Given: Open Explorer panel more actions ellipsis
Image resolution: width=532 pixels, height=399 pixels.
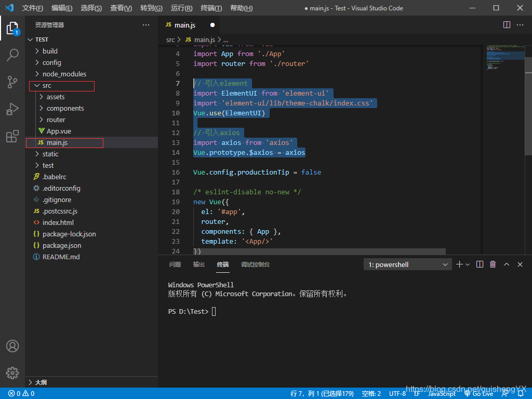Looking at the screenshot, I should (146, 25).
